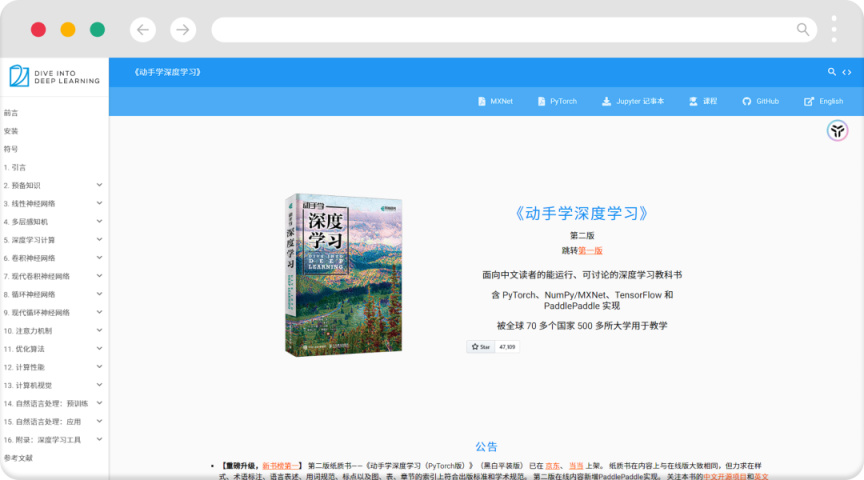Click the large 《动手学深度学习》 page heading
The height and width of the screenshot is (480, 864).
coord(582,213)
